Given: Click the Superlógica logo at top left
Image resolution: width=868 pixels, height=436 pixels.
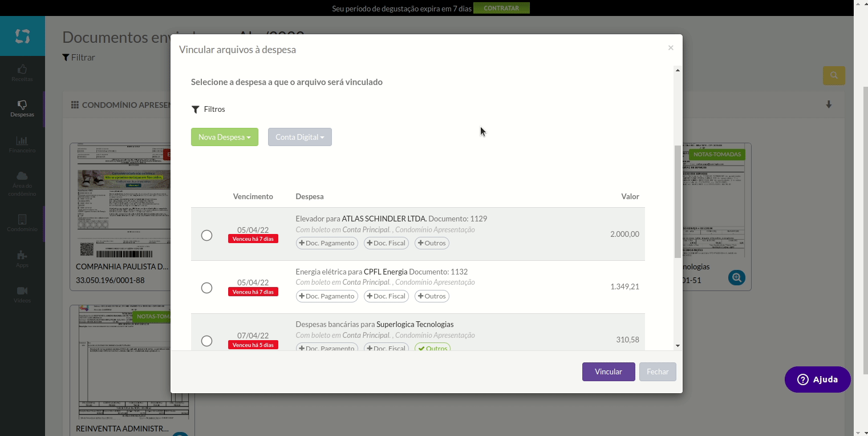Looking at the screenshot, I should 22,36.
